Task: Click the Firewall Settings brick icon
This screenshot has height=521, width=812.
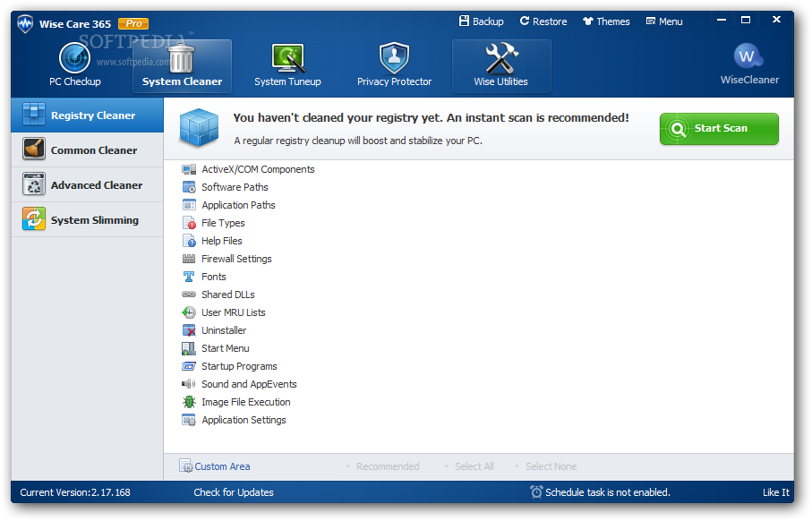Action: (189, 259)
